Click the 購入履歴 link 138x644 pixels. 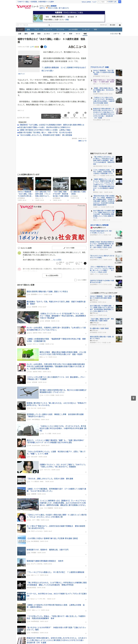point(112,25)
